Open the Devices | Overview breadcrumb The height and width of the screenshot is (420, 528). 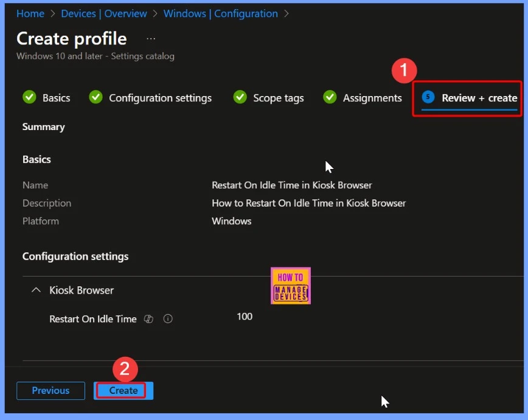(103, 13)
